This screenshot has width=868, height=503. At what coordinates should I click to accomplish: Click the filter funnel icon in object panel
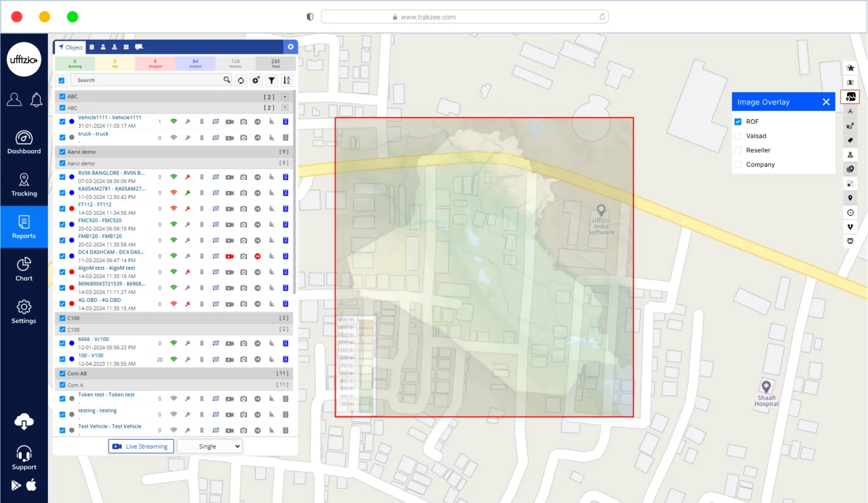[272, 80]
